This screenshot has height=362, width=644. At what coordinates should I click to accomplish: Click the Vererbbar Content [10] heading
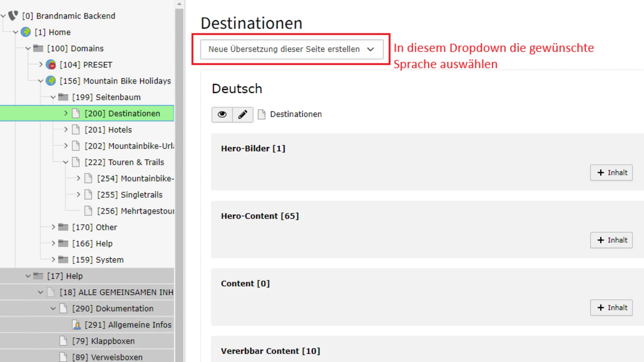270,351
